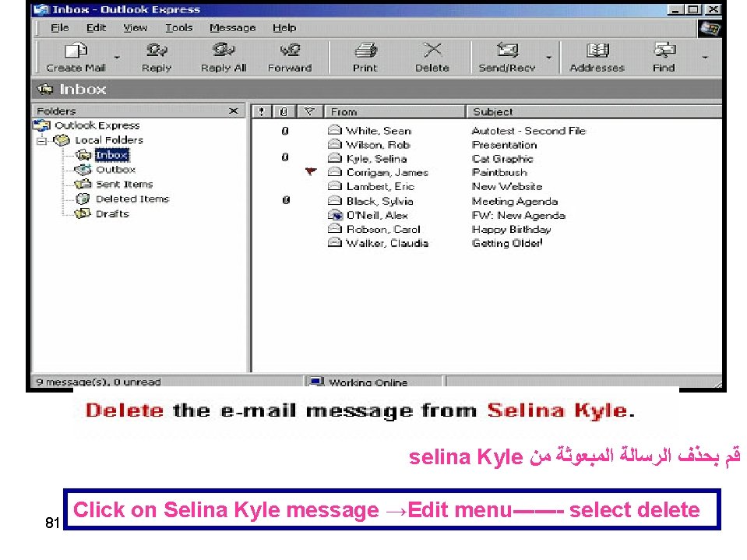Screen dimensions: 747x560
Task: Open the Create Mail dropdown arrow
Action: [117, 58]
